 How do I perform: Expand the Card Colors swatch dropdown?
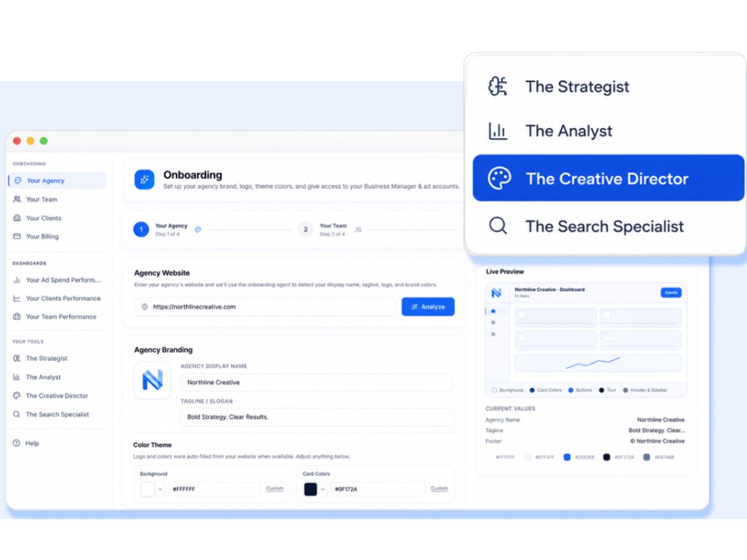coord(322,489)
